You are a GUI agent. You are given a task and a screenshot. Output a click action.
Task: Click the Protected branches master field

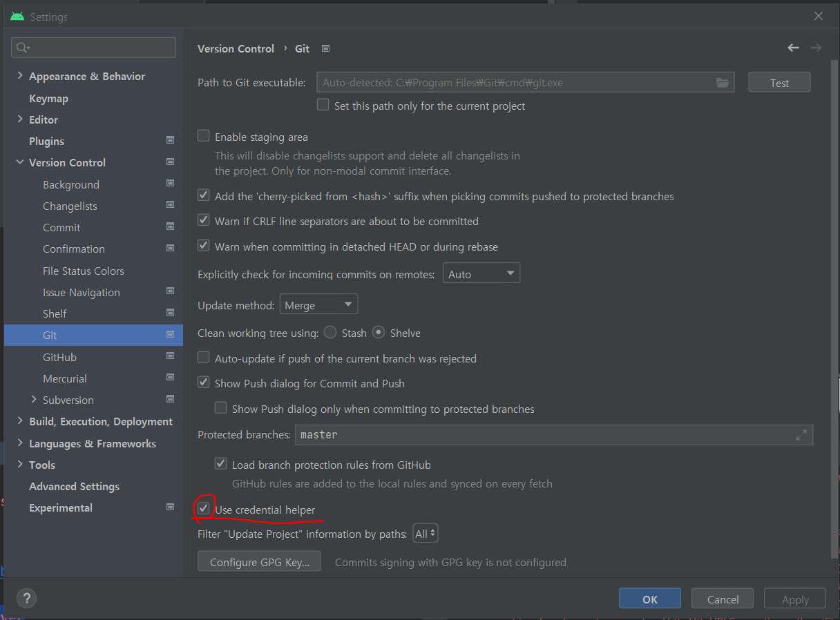tap(554, 435)
